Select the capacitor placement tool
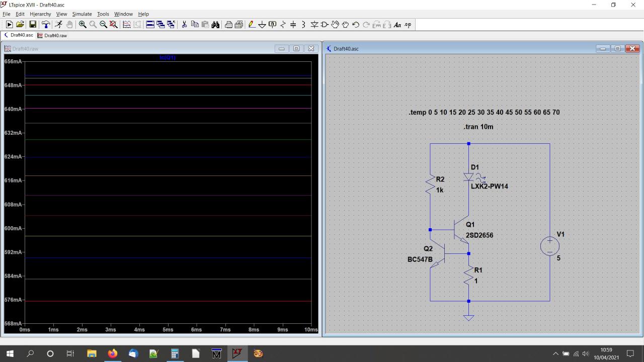644x362 pixels. pos(293,25)
